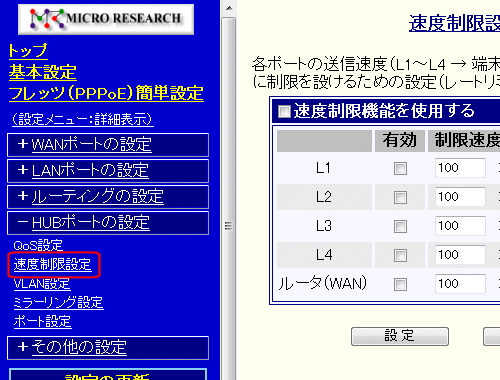Focus the L3 speed limit field
Image resolution: width=500 pixels, height=380 pixels.
click(x=460, y=226)
